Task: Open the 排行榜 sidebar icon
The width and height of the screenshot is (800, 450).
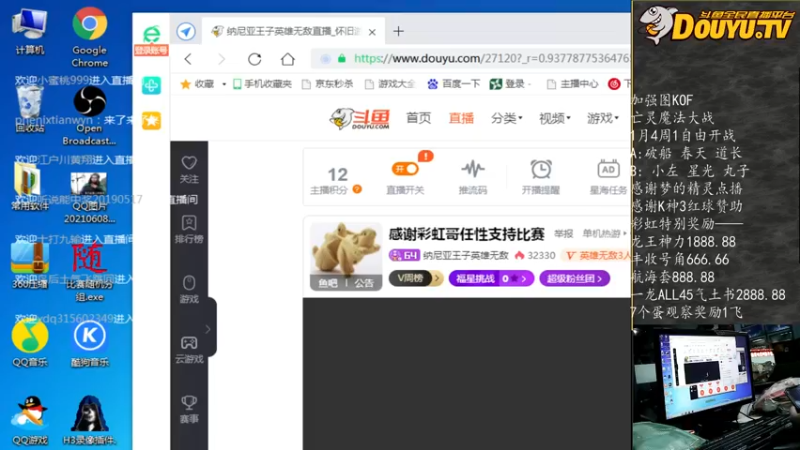Action: [x=189, y=229]
